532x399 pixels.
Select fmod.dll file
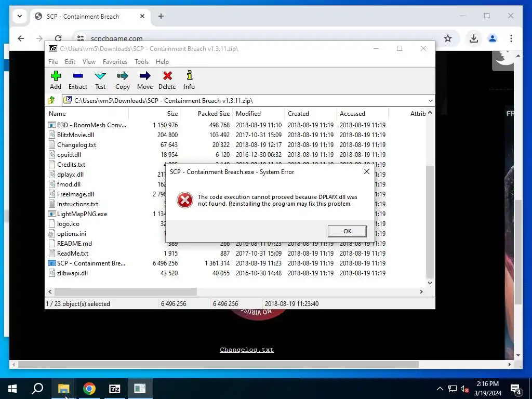tap(69, 184)
